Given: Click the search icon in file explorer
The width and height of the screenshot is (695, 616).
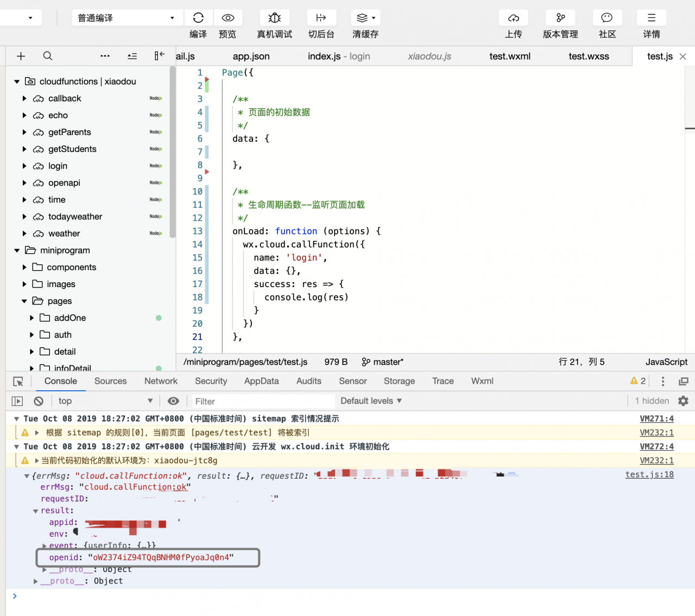Looking at the screenshot, I should [48, 56].
